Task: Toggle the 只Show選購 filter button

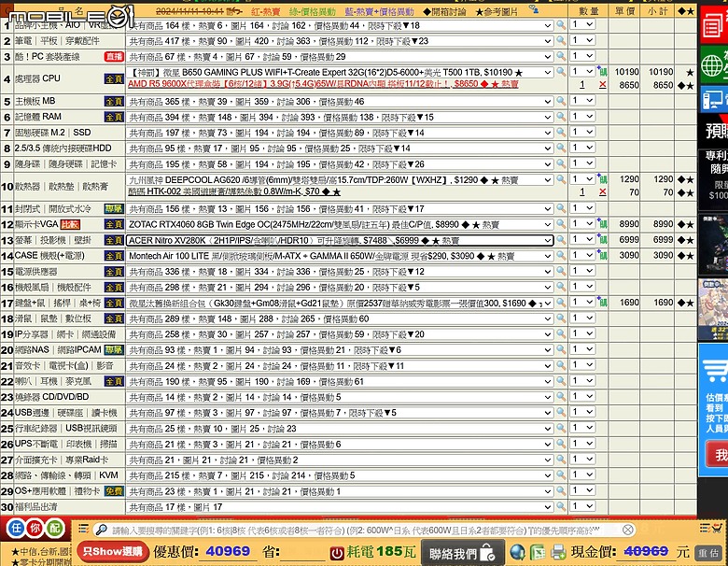Action: point(113,552)
